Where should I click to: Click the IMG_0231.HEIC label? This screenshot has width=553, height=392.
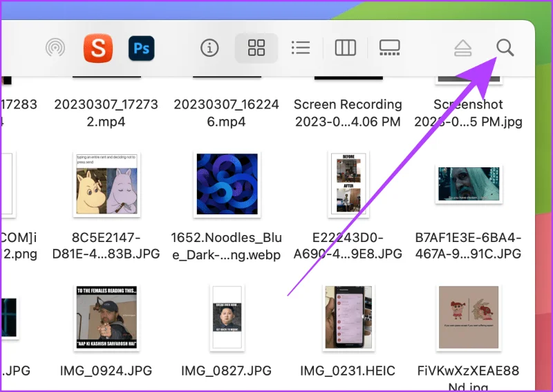348,371
